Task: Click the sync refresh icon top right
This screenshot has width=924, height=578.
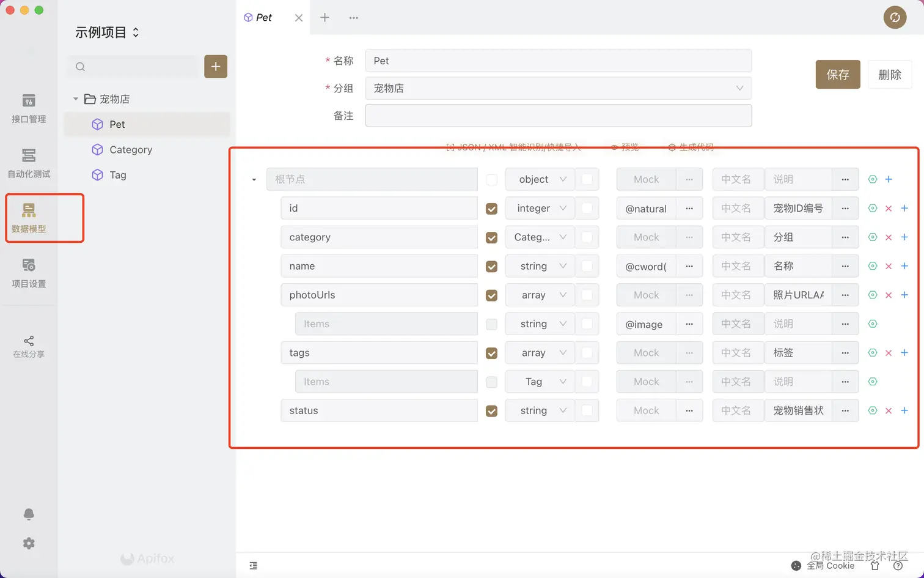Action: click(x=895, y=17)
